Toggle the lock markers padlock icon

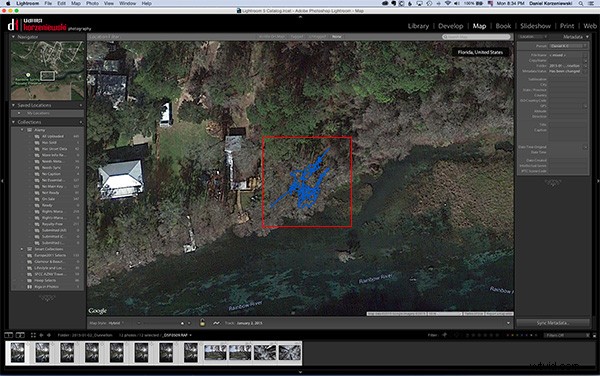[x=202, y=323]
